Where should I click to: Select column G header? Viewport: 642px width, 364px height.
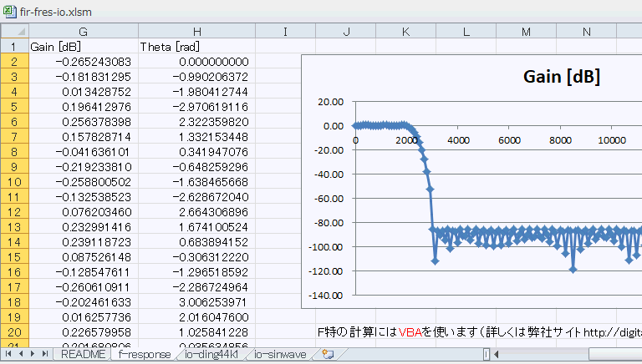[x=84, y=32]
